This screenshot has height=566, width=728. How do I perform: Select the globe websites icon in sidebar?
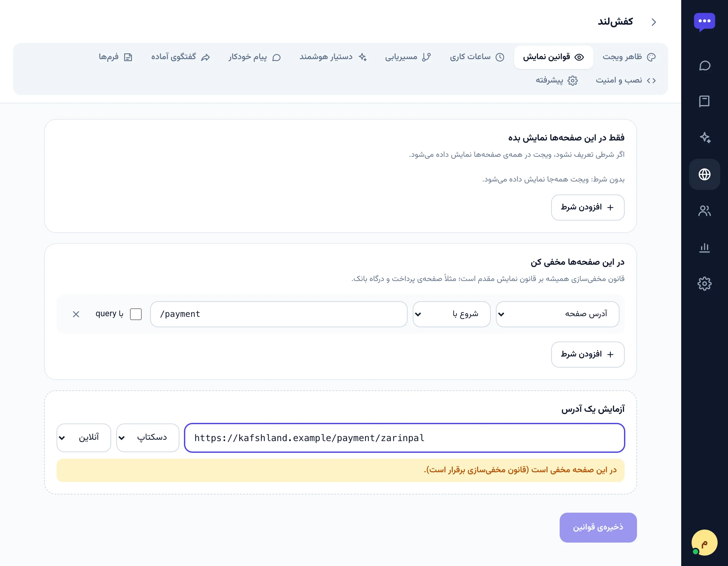pyautogui.click(x=704, y=174)
